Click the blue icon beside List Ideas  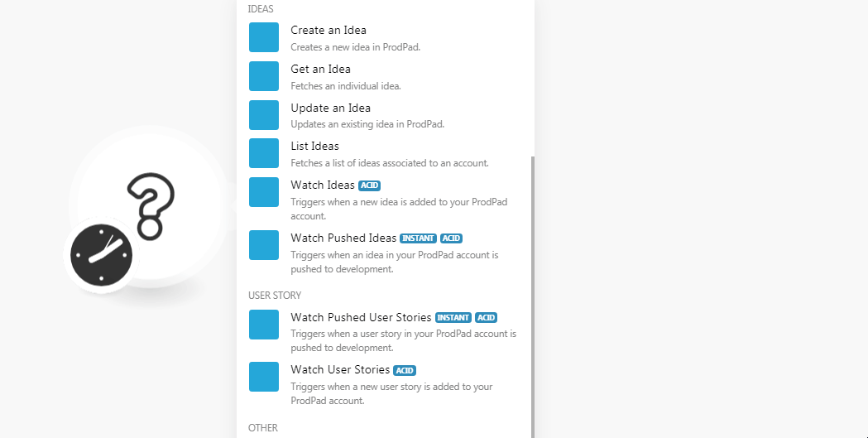click(x=264, y=153)
